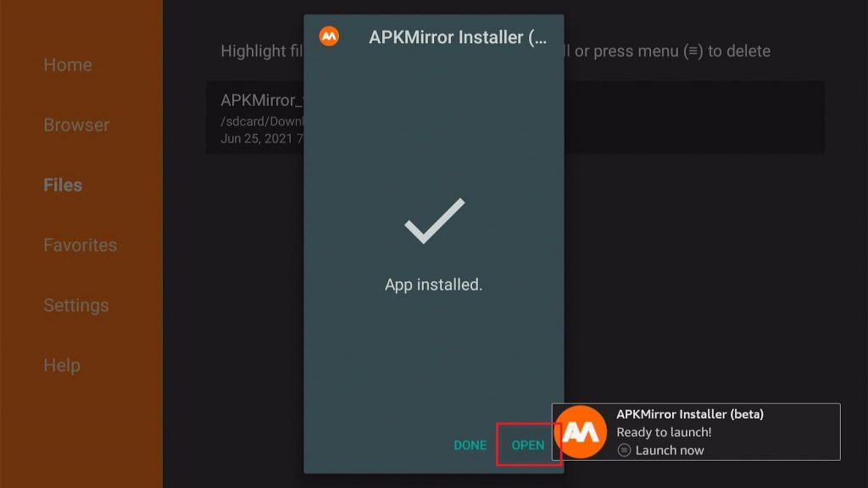Viewport: 868px width, 488px height.
Task: Click the APKMirror Installer dialog title
Action: click(x=458, y=37)
